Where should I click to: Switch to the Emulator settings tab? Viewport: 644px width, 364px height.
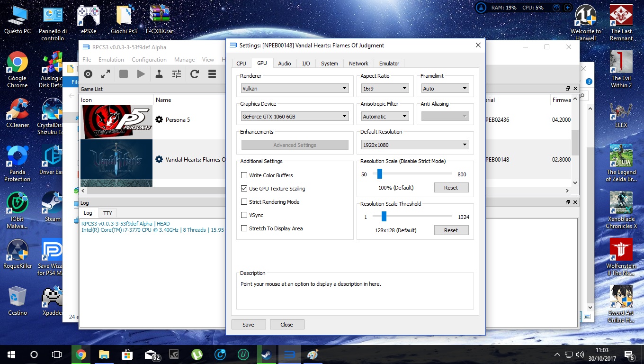pyautogui.click(x=389, y=64)
